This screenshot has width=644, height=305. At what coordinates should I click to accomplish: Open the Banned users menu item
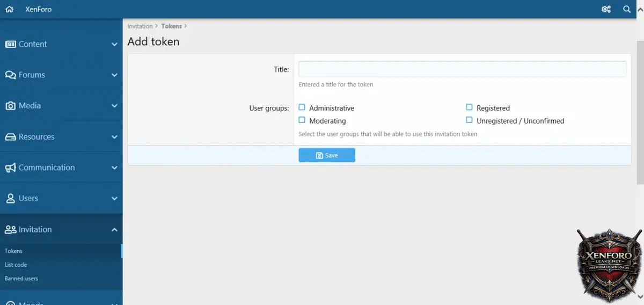tap(21, 279)
